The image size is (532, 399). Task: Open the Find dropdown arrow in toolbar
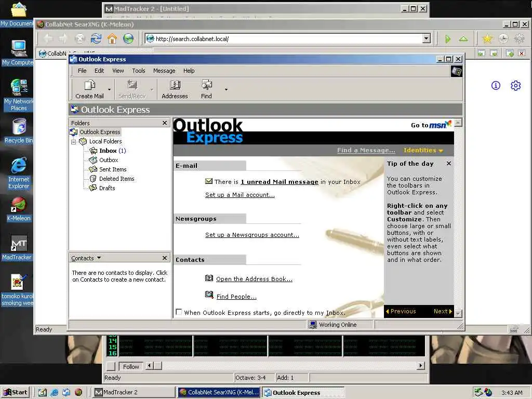coord(226,89)
